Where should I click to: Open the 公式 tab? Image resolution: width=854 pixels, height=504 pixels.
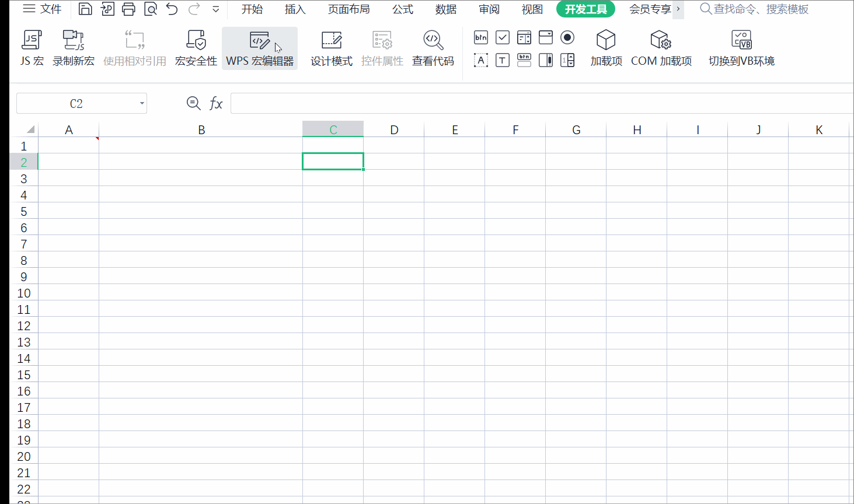[x=403, y=9]
